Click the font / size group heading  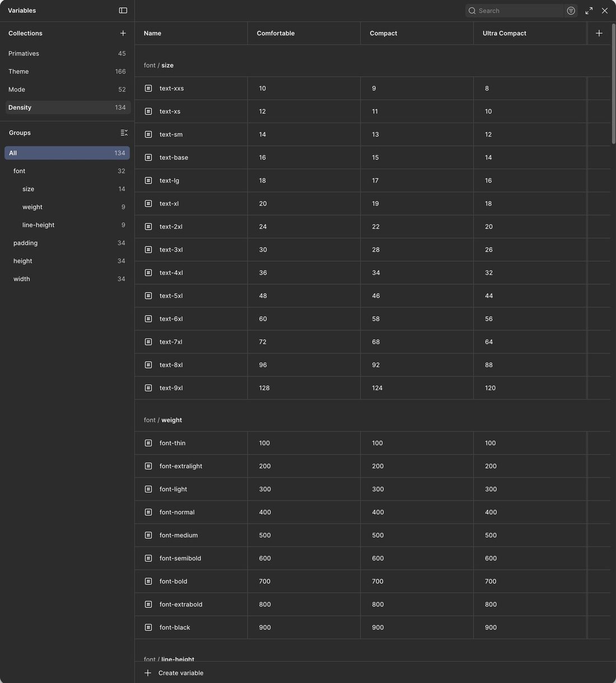[x=158, y=66]
